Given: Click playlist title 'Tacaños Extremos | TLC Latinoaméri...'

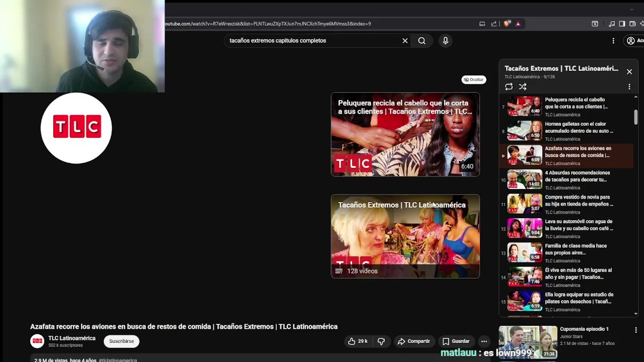Looking at the screenshot, I should tap(561, 68).
